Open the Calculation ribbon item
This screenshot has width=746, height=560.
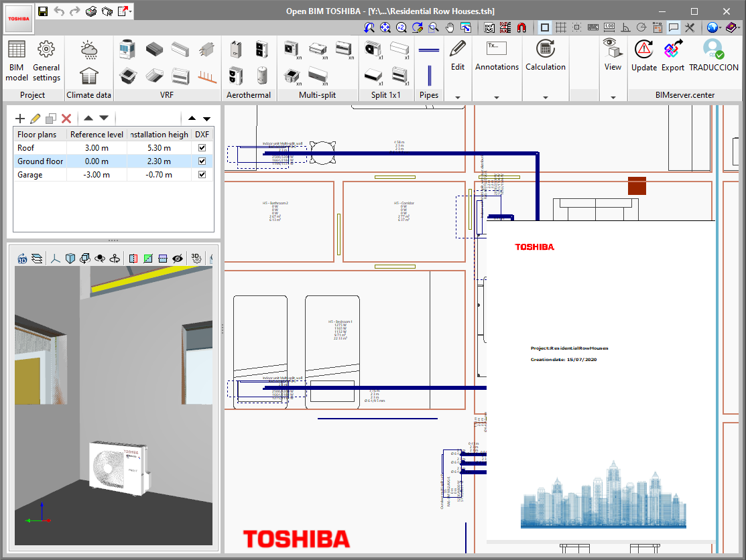pyautogui.click(x=545, y=56)
